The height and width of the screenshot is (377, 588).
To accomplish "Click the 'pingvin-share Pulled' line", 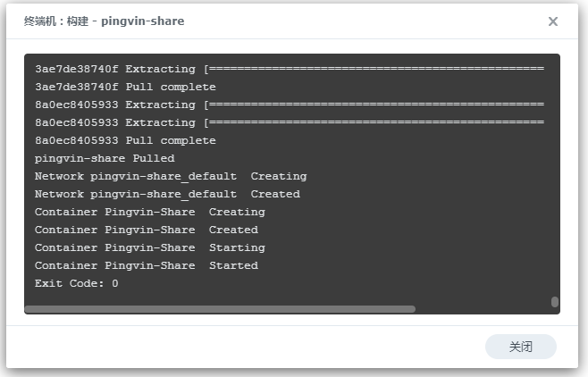I will (105, 158).
